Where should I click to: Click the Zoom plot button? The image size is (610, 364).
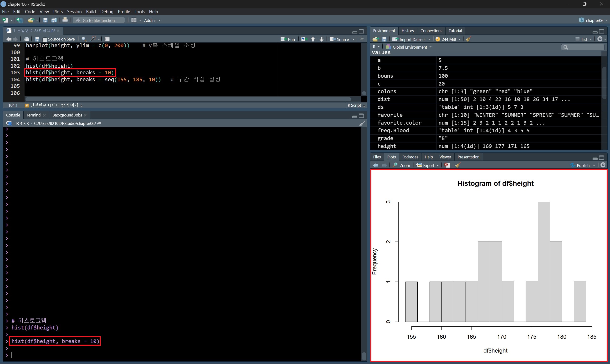[401, 165]
